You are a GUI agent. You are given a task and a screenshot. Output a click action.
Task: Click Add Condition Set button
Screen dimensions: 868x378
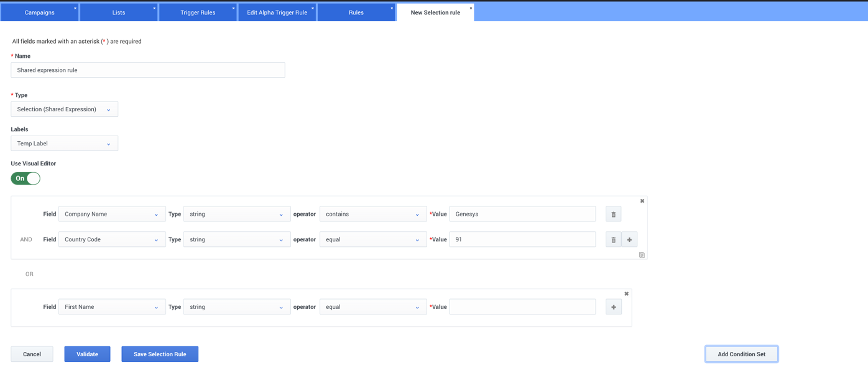[741, 354]
